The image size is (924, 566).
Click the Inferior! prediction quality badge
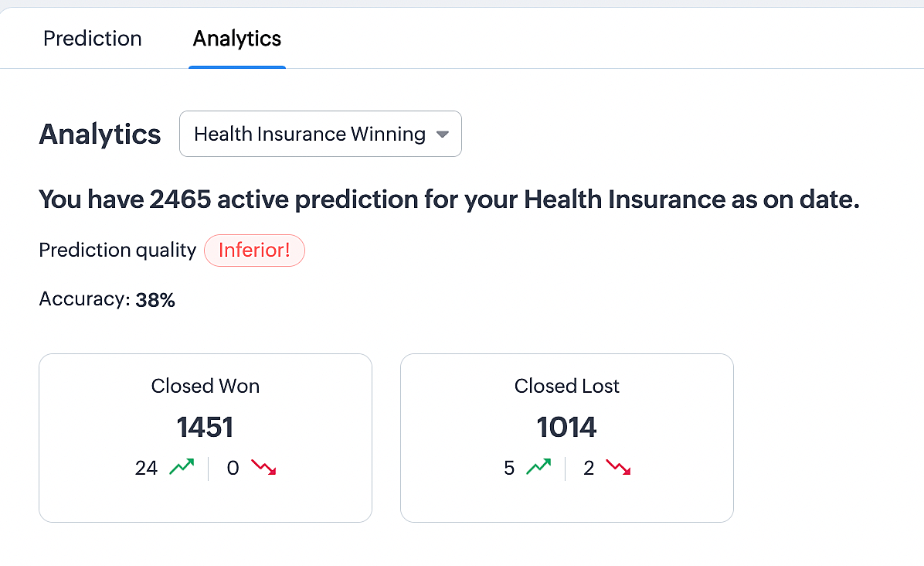(255, 251)
